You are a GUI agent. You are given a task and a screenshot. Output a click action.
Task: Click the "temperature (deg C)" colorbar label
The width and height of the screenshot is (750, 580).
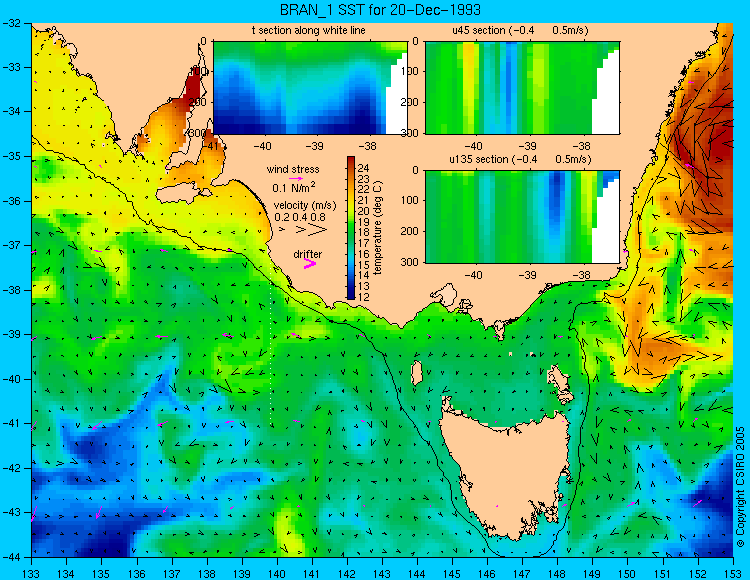[377, 228]
